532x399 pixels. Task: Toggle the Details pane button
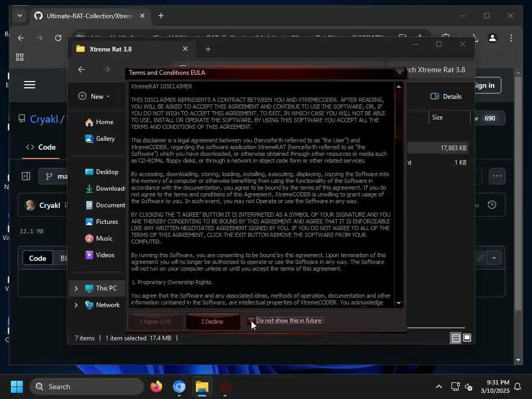(x=446, y=97)
